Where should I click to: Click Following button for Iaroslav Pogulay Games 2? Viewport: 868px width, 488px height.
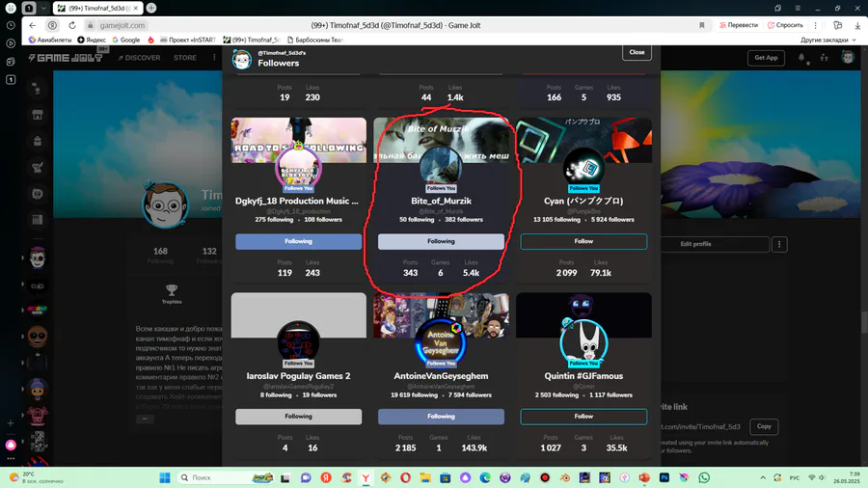298,416
